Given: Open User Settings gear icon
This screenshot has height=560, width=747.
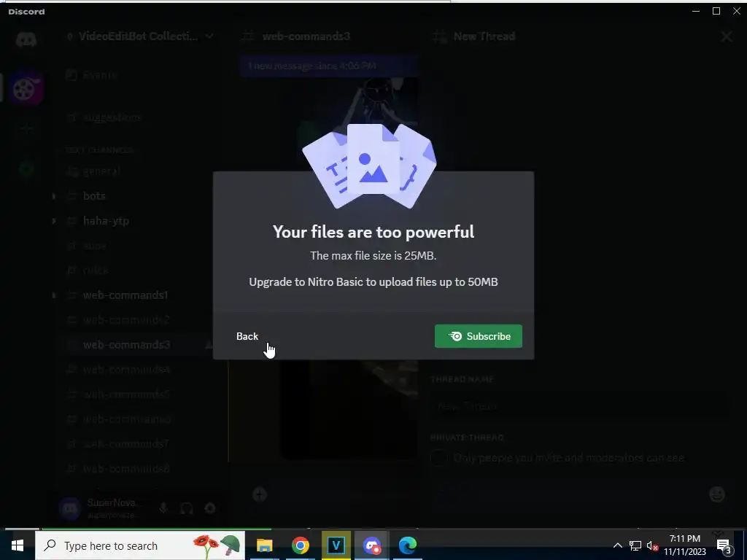Looking at the screenshot, I should 210,508.
